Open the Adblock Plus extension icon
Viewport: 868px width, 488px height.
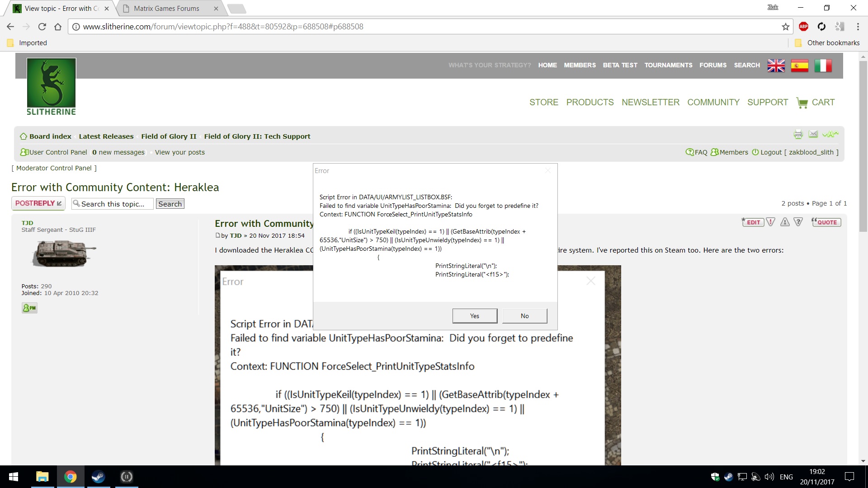(803, 27)
